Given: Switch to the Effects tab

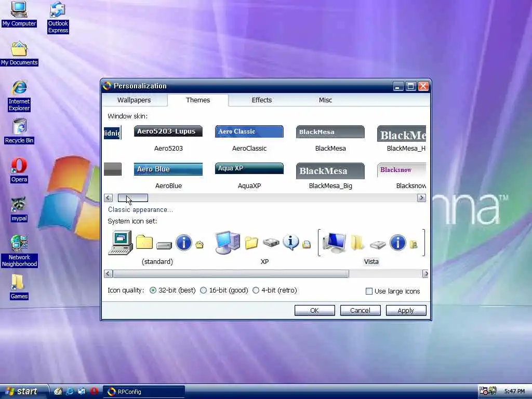Looking at the screenshot, I should [x=262, y=100].
